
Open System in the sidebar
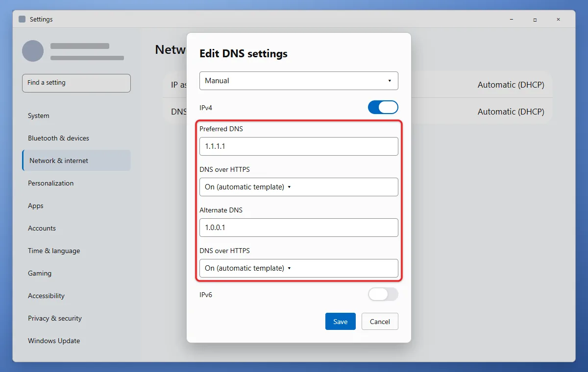76,116
